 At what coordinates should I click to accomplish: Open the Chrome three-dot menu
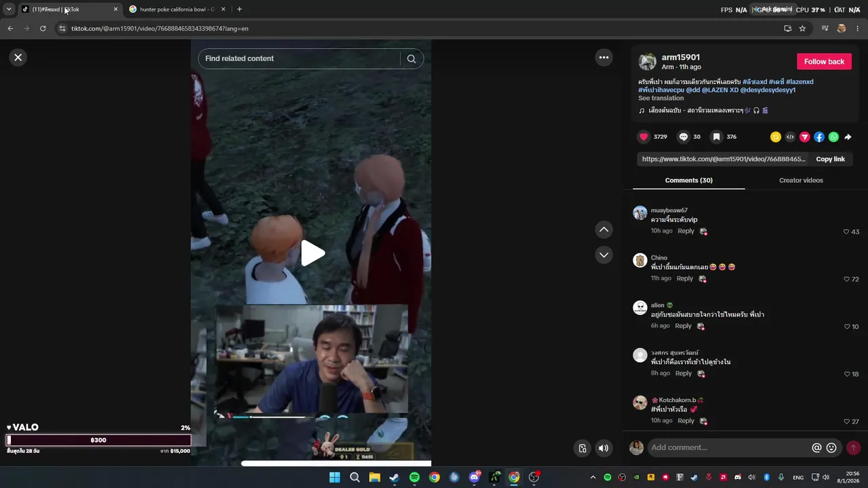[858, 28]
